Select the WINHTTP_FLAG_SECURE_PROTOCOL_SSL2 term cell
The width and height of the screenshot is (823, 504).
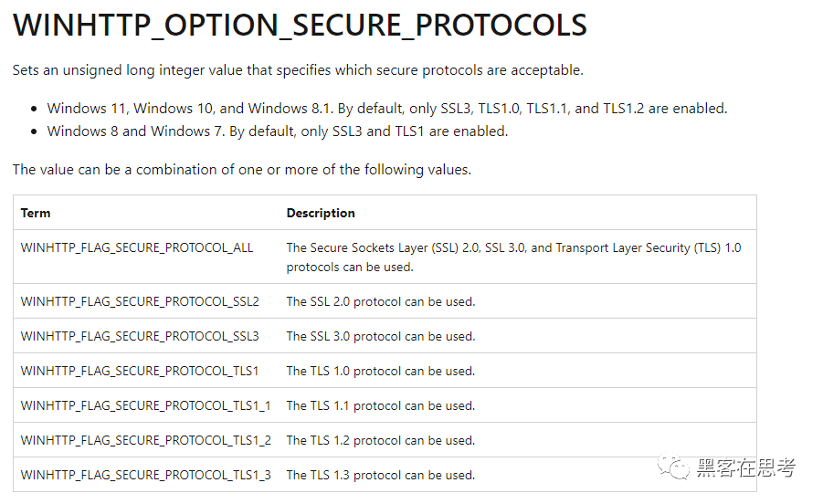(140, 301)
